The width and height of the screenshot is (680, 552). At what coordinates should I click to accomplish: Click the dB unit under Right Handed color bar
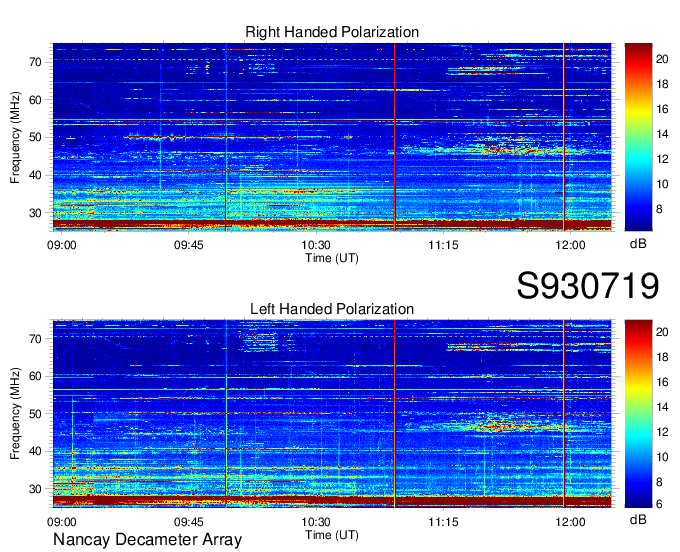[x=638, y=244]
